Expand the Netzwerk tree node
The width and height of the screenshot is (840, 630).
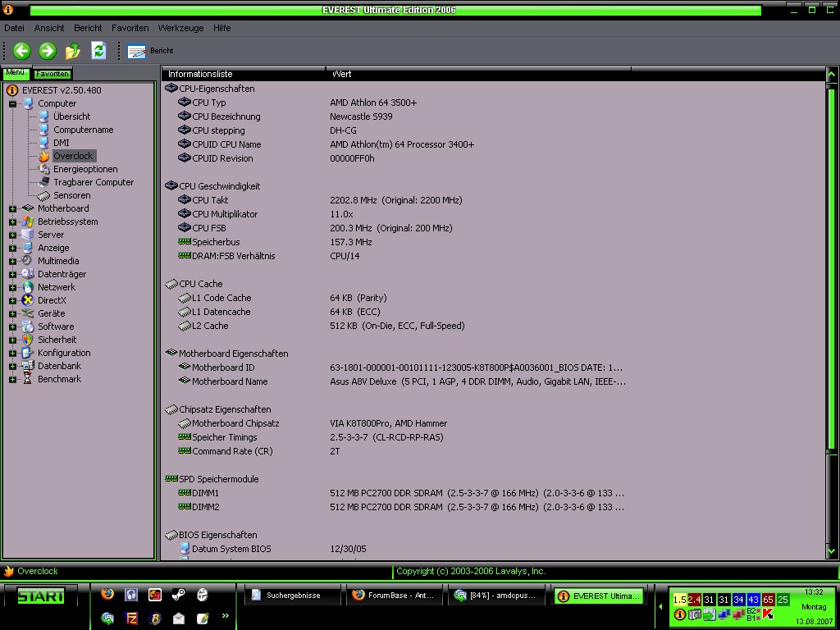[x=12, y=287]
